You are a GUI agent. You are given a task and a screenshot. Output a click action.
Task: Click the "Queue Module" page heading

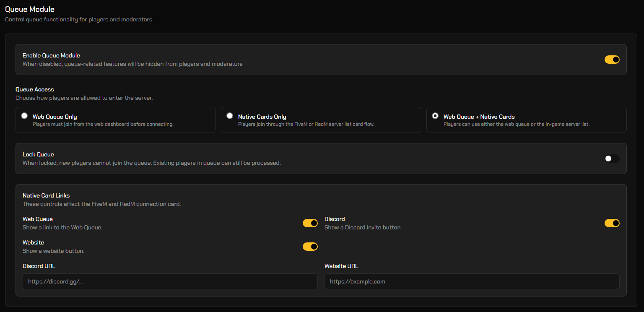point(30,9)
